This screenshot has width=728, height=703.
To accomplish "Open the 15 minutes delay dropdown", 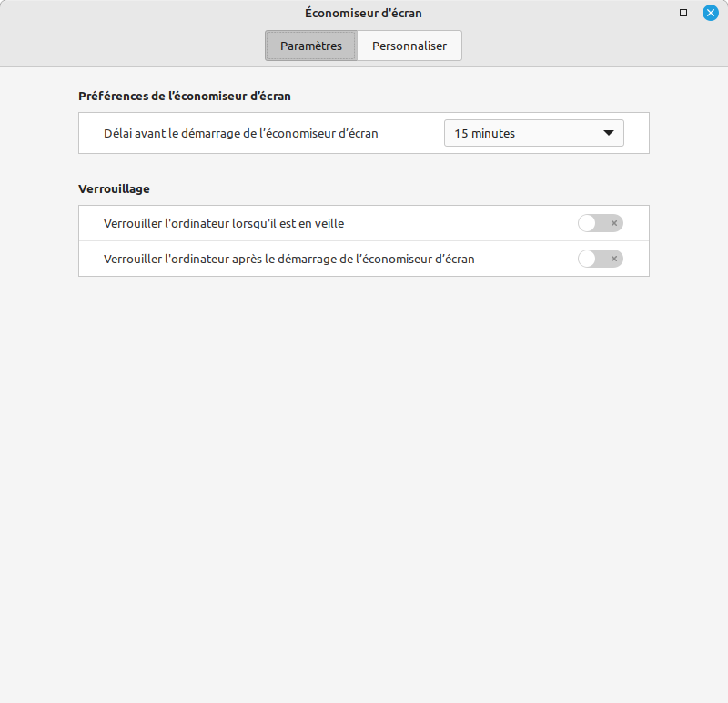I will click(x=534, y=133).
